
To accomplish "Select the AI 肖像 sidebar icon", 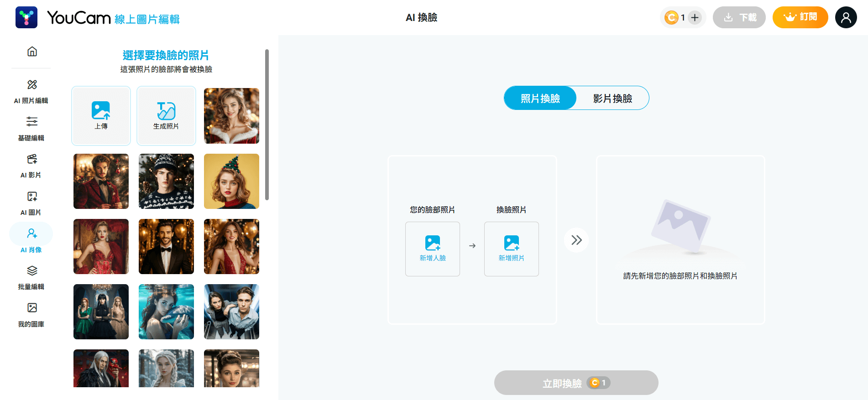I will tap(31, 234).
